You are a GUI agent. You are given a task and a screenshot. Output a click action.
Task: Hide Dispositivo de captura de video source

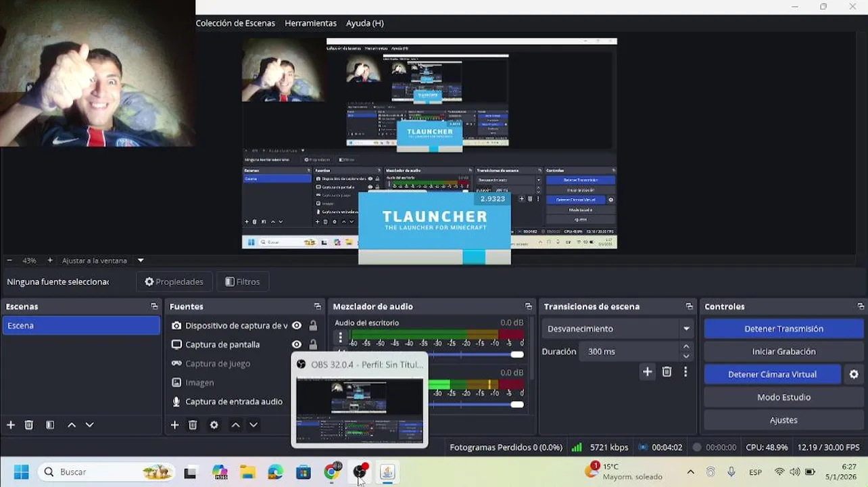point(296,325)
